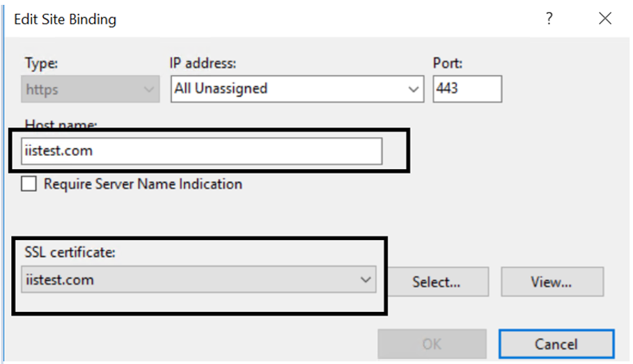This screenshot has width=633, height=364.
Task: Close the Edit Site Binding dialog
Action: pos(604,18)
